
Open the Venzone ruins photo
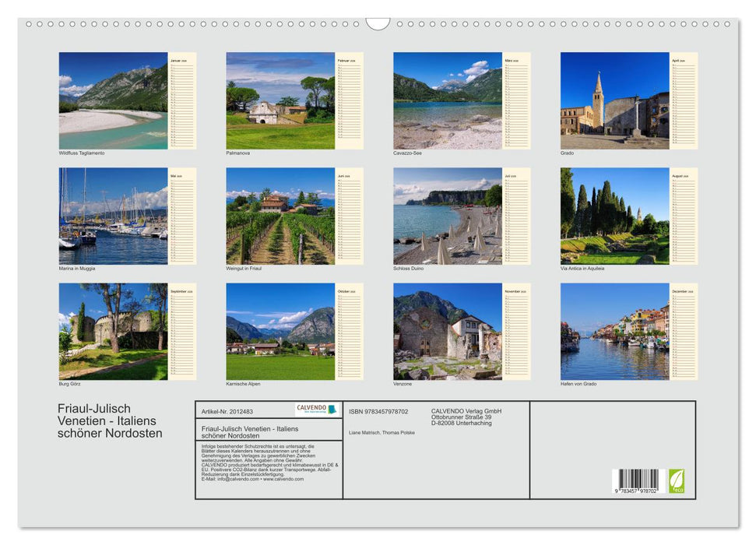click(x=448, y=331)
